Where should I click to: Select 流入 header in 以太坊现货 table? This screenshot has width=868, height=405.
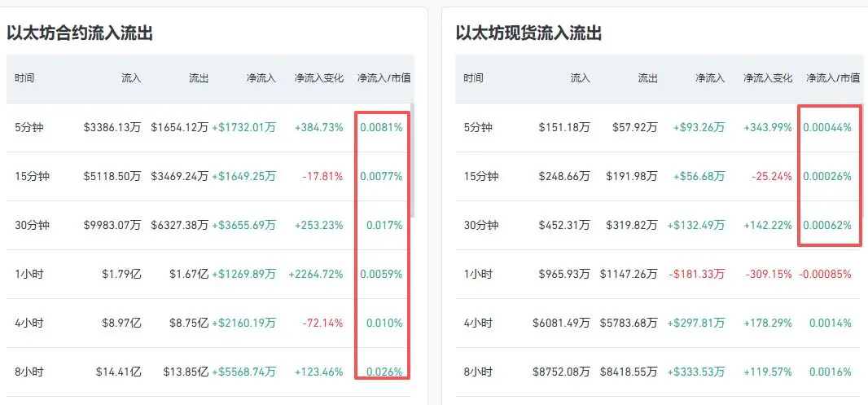pos(581,78)
